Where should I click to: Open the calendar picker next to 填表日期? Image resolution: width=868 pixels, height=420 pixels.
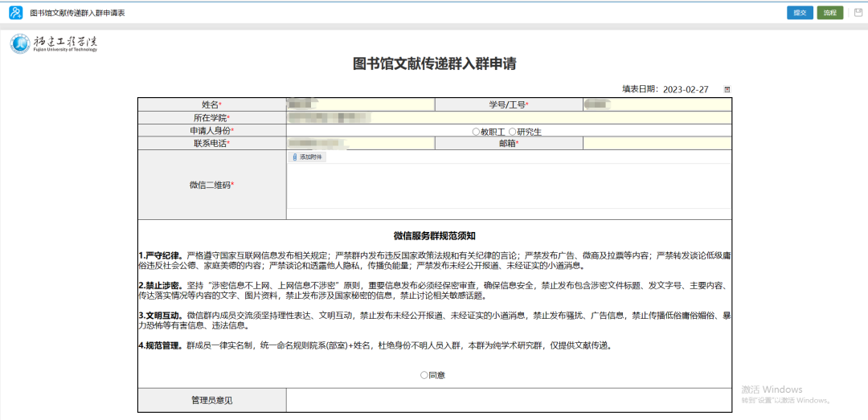pos(727,90)
